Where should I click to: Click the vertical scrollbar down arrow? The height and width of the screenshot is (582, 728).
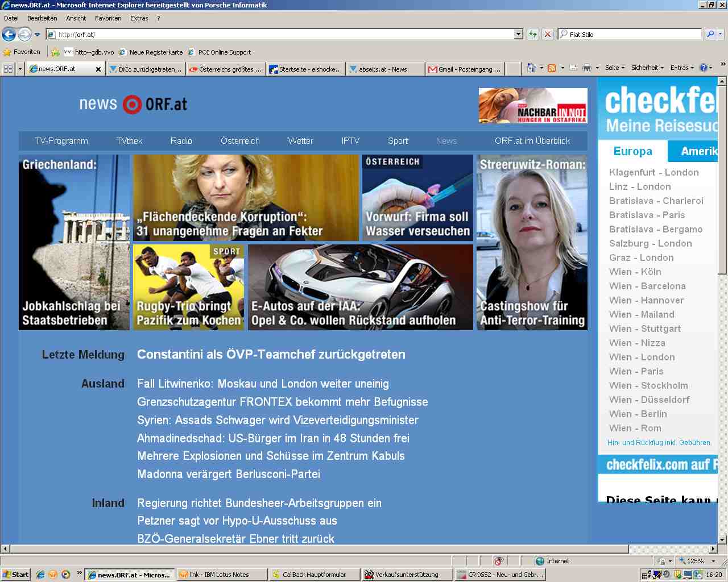[x=722, y=539]
